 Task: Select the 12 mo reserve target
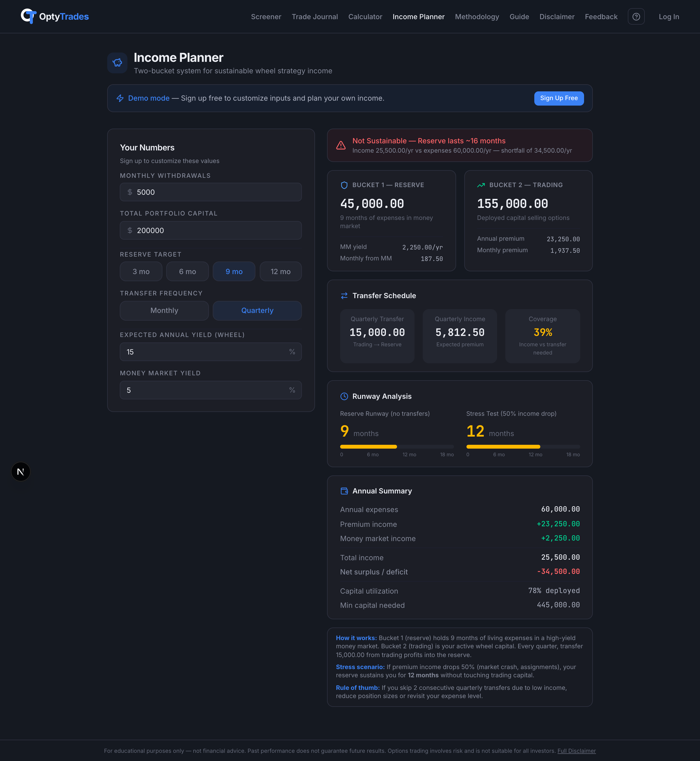[x=280, y=271]
